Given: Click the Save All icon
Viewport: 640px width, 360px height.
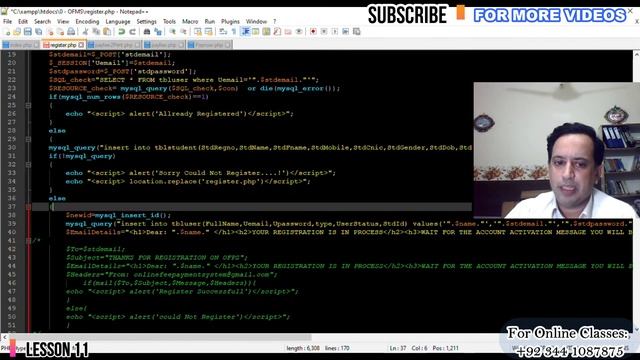Looking at the screenshot, I should click(x=38, y=31).
